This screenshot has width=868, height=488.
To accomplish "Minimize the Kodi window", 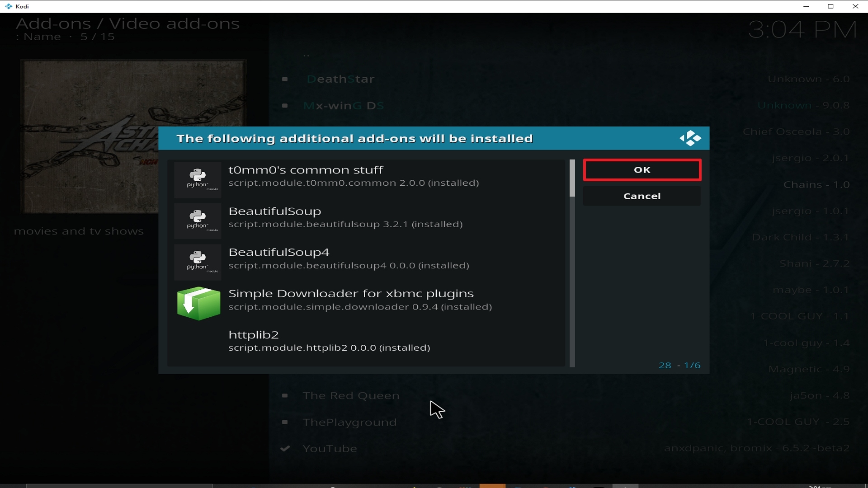I will (x=806, y=6).
